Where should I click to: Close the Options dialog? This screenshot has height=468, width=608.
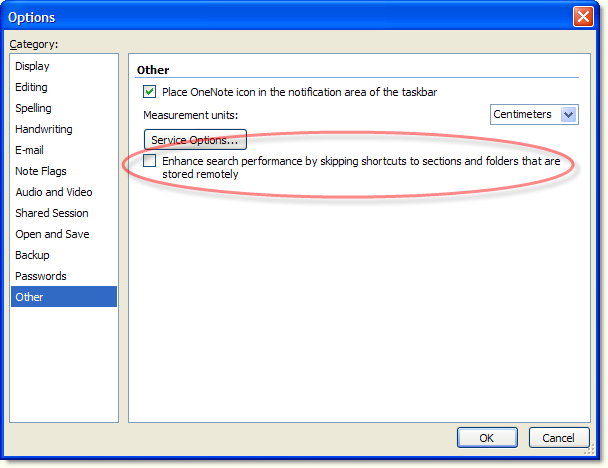[583, 17]
